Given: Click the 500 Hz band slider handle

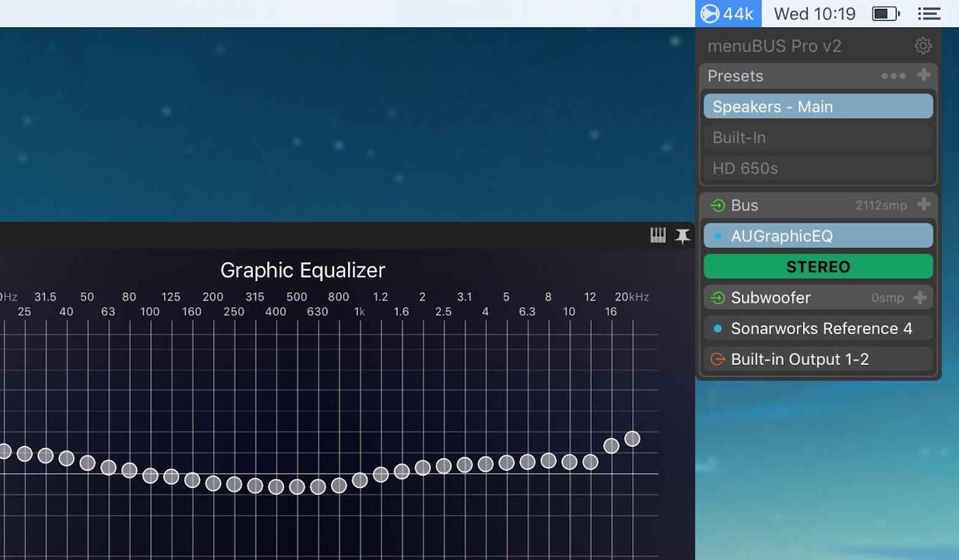Looking at the screenshot, I should (297, 486).
